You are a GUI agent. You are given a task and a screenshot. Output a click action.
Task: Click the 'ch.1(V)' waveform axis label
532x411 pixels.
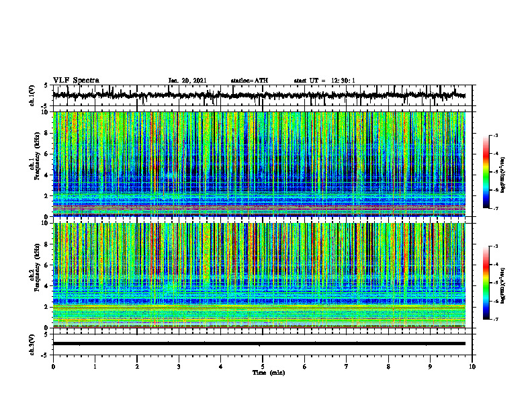[x=32, y=95]
